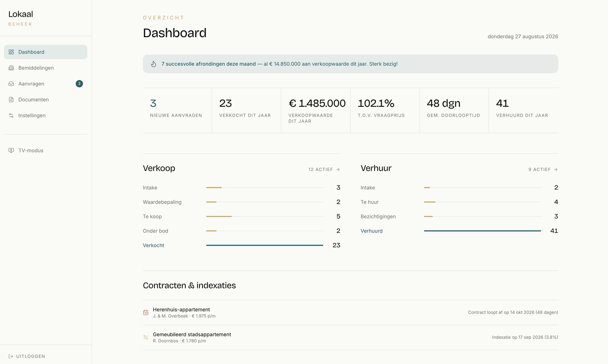Click the Waardebepaling pipeline row

242,202
